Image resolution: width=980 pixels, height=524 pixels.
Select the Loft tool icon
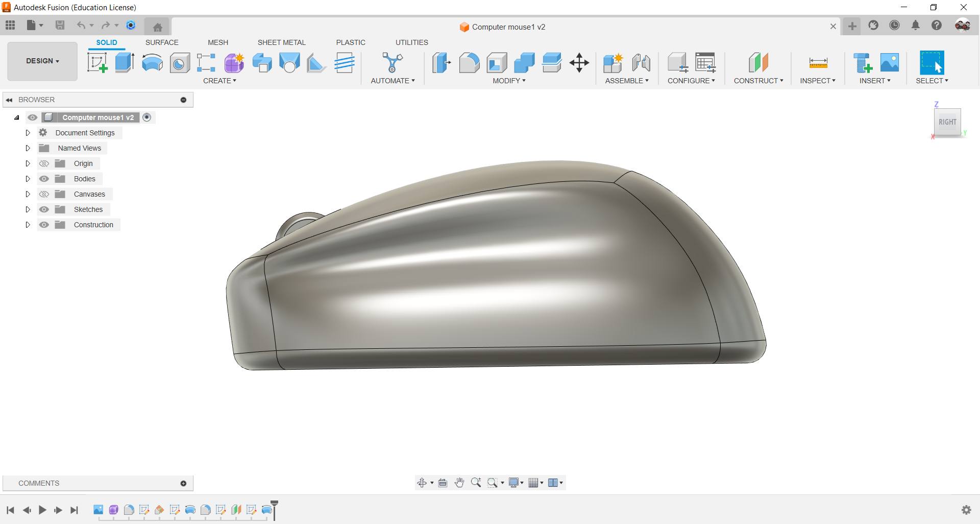[x=289, y=63]
